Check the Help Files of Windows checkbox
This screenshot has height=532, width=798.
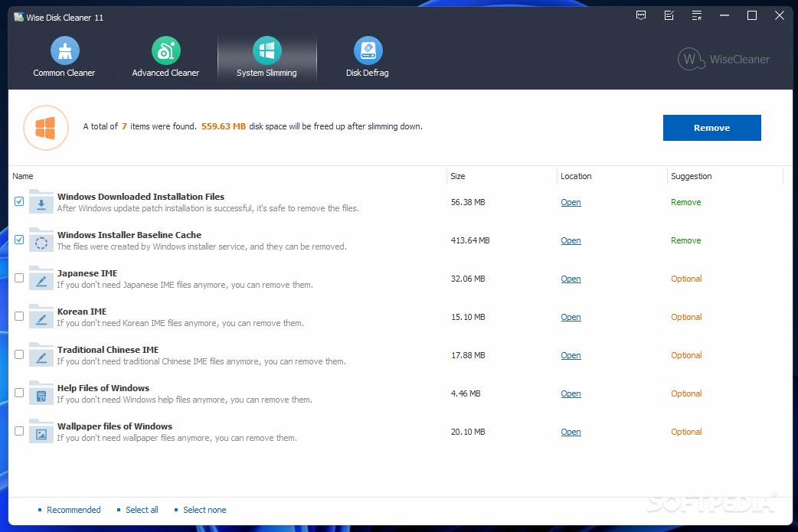click(x=19, y=393)
